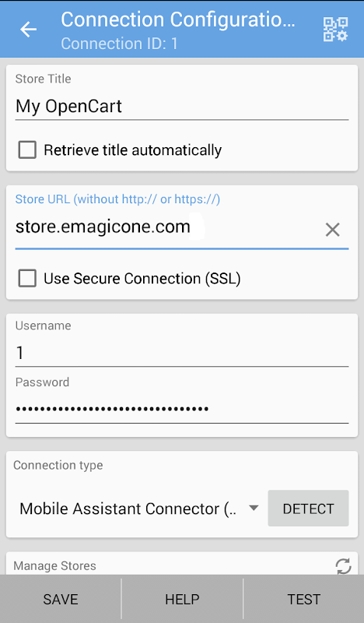Enable Retrieve title automatically checkbox
The width and height of the screenshot is (364, 623).
pyautogui.click(x=27, y=150)
